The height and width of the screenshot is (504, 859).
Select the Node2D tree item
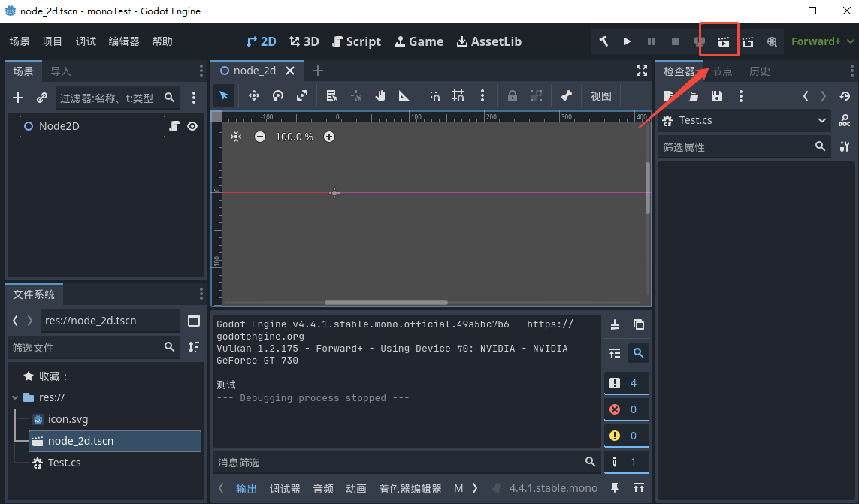[x=92, y=126]
